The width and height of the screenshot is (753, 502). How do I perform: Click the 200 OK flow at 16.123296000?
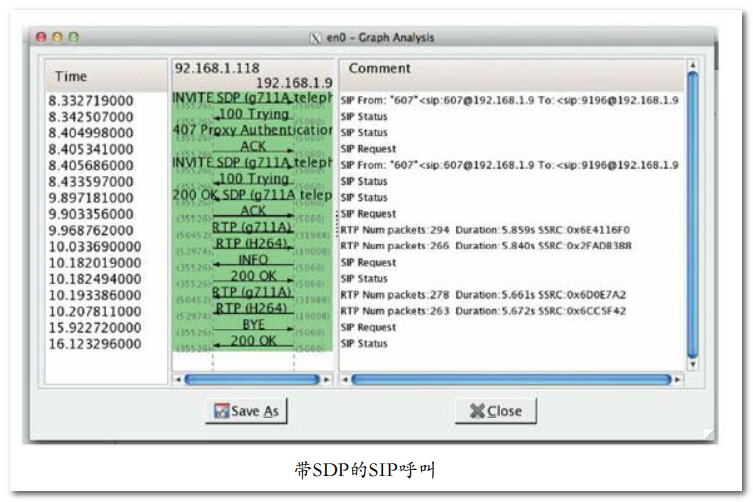click(x=253, y=341)
